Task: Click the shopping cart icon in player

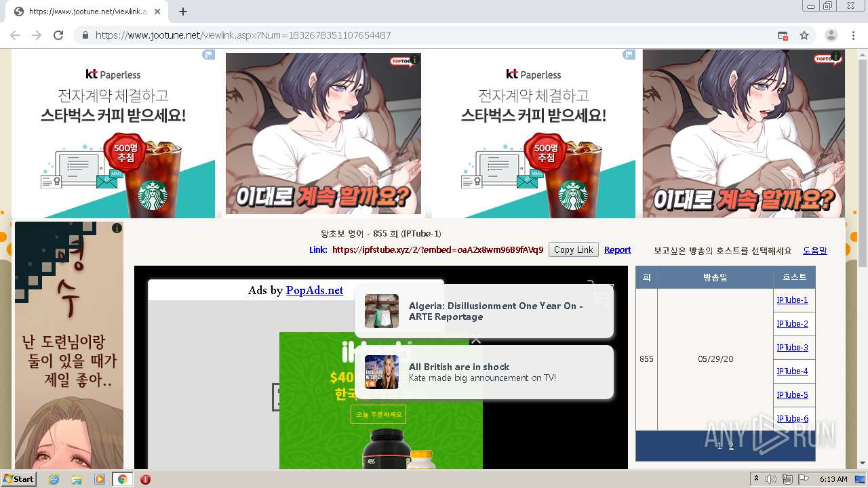Action: coord(601,293)
